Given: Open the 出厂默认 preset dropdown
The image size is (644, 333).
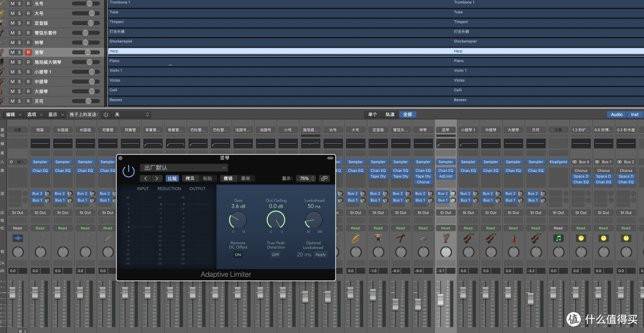Looking at the screenshot, I should [184, 168].
